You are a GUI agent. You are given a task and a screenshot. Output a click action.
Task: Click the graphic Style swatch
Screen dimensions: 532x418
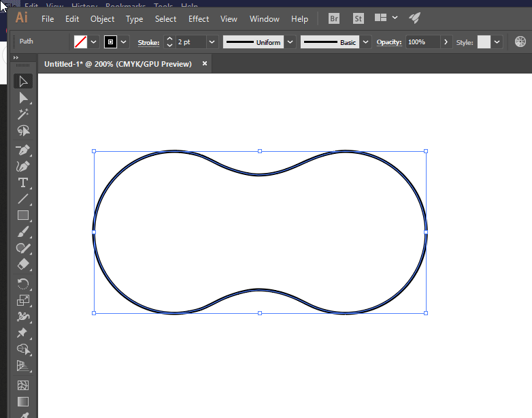[484, 42]
